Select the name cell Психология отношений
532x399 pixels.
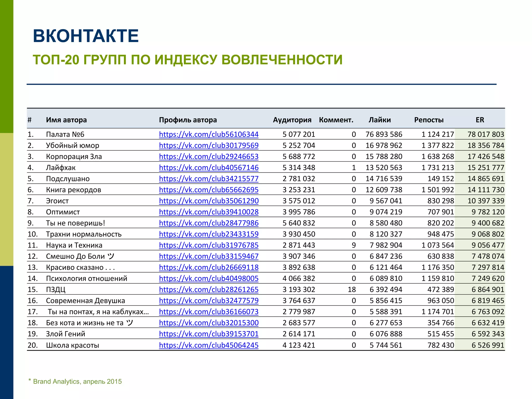pos(87,278)
